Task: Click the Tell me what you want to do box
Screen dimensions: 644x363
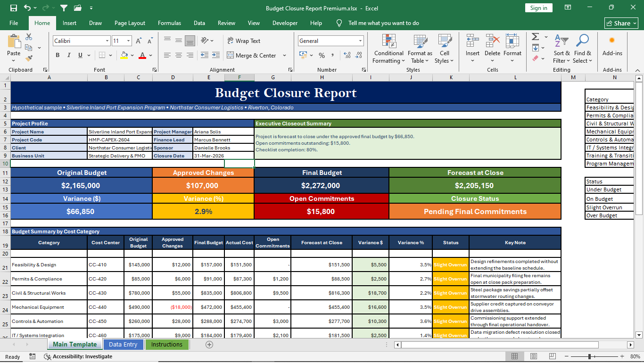Action: pos(383,23)
